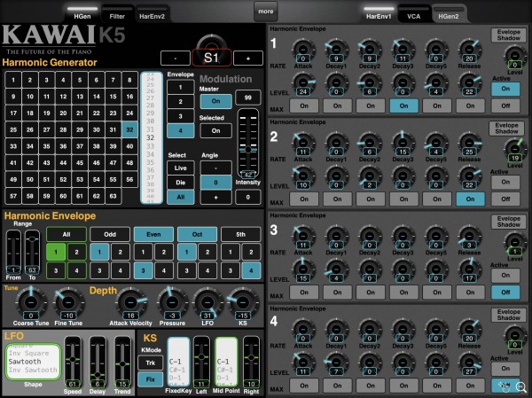Select the dial above the S1 display
532x398 pixels.
click(x=212, y=43)
